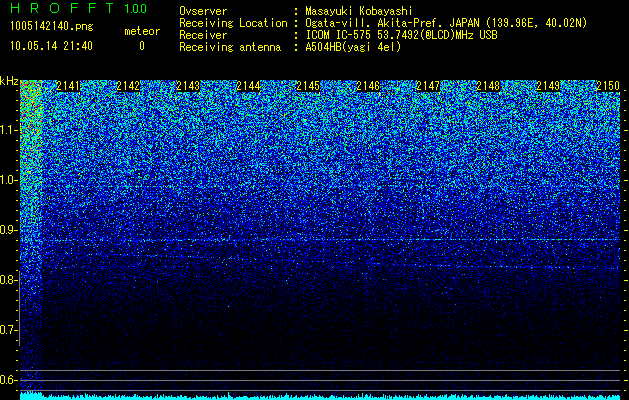Select the A504HB(yagi 4el) antenna text
The image size is (629, 400).
coord(353,47)
